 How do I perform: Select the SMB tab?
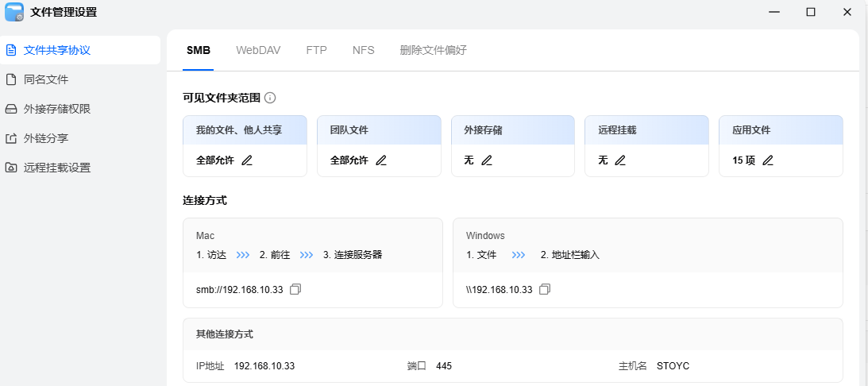199,50
